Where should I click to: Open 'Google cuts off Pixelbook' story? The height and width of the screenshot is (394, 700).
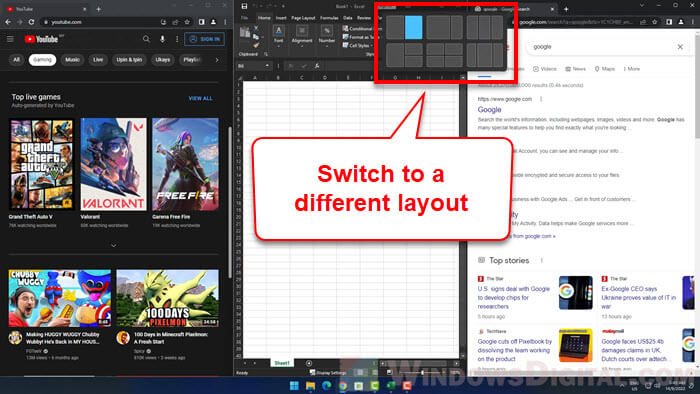(514, 350)
